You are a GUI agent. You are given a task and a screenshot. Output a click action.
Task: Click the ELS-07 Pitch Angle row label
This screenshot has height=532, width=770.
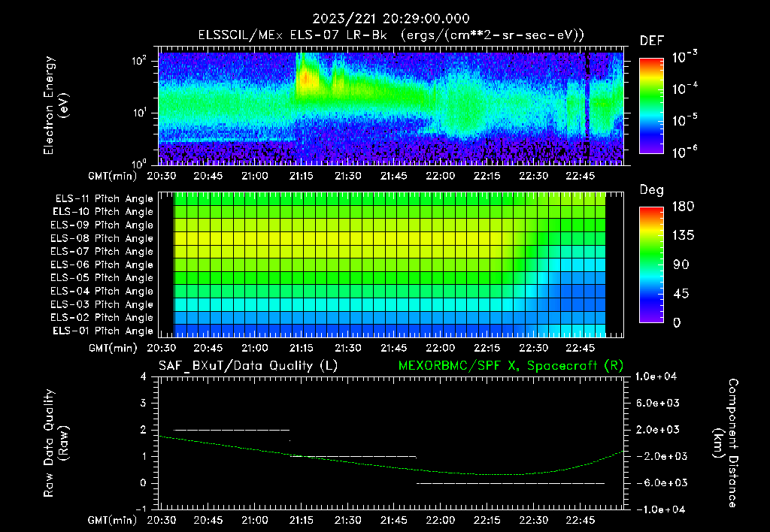[102, 251]
